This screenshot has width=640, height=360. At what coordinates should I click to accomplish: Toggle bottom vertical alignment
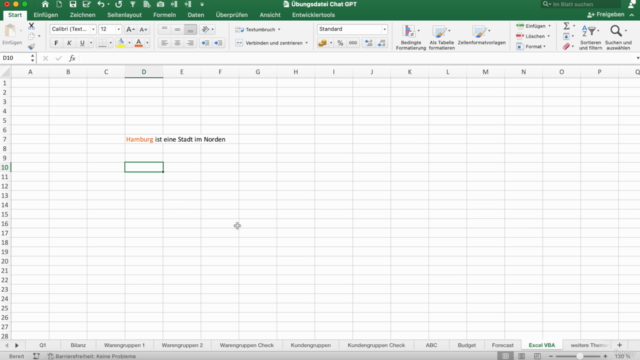[190, 29]
